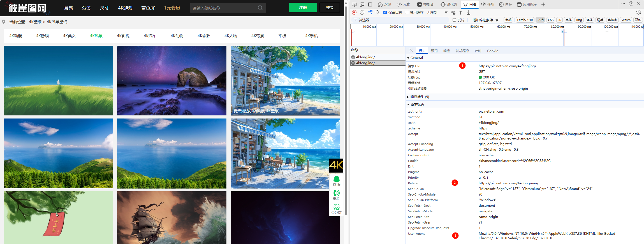Open the 性能 performance tab
This screenshot has height=244, width=644.
click(x=488, y=4)
